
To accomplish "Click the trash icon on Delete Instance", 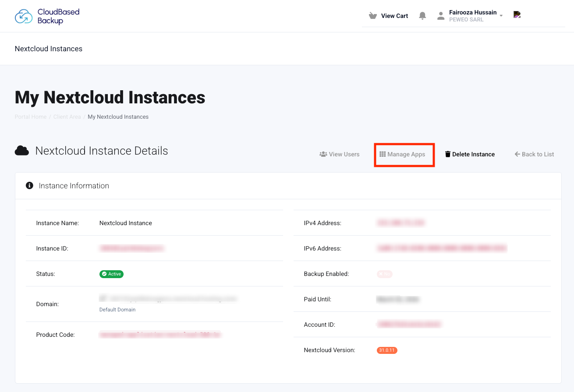I will click(x=447, y=154).
